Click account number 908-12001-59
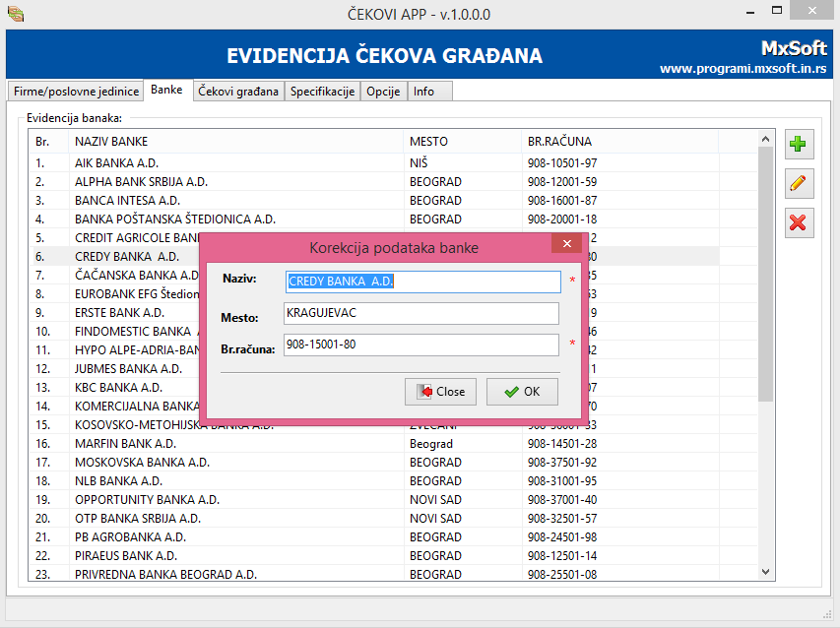This screenshot has height=628, width=840. pos(562,181)
